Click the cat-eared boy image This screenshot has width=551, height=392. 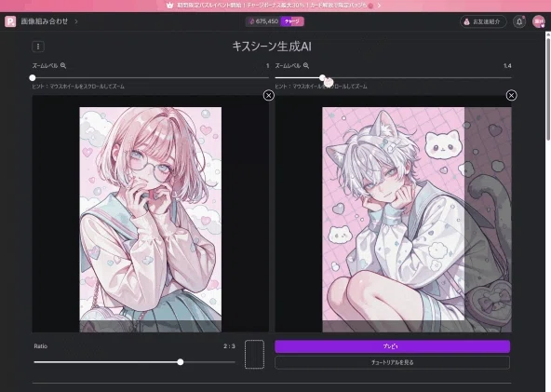click(417, 220)
